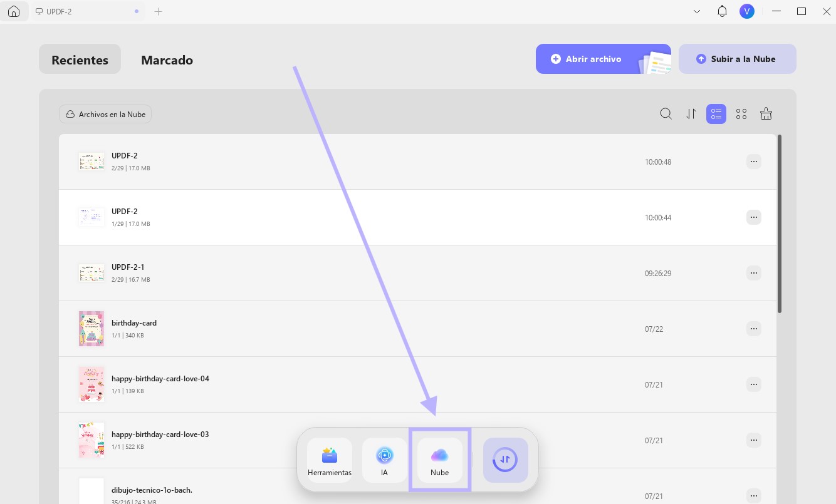Image resolution: width=836 pixels, height=504 pixels.
Task: Click the Abrir archivo button
Action: pyautogui.click(x=603, y=59)
